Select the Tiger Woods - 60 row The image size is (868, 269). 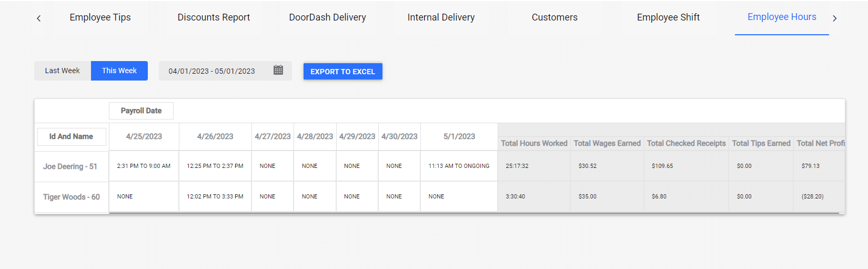coord(439,196)
